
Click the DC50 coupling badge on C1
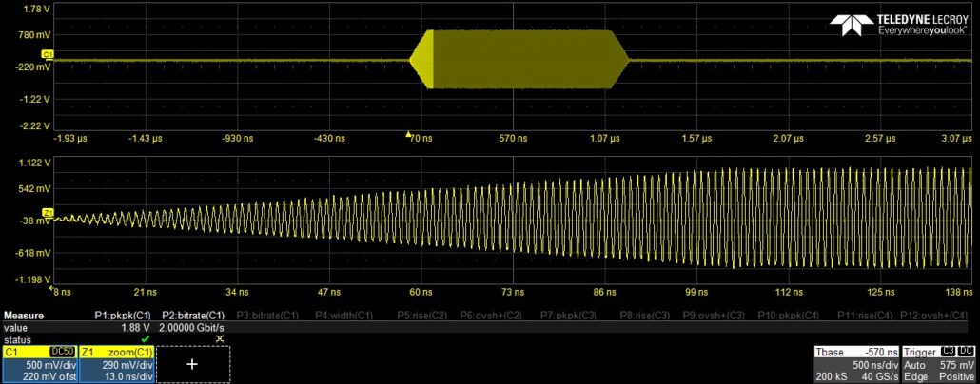63,352
